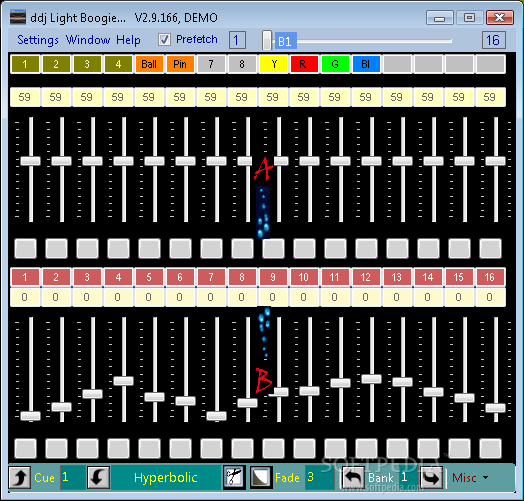Click red scene B channel label 10

304,277
